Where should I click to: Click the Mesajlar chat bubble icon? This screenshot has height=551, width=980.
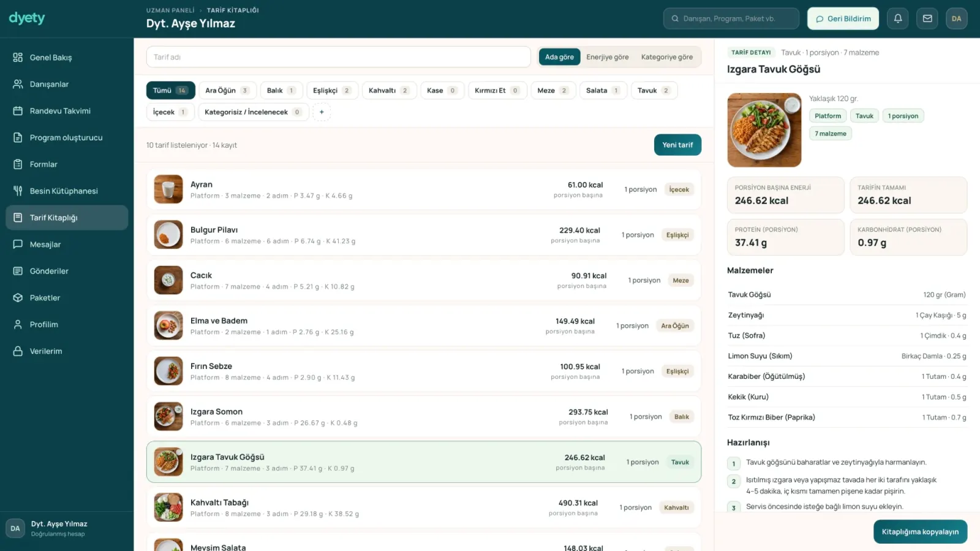point(18,244)
